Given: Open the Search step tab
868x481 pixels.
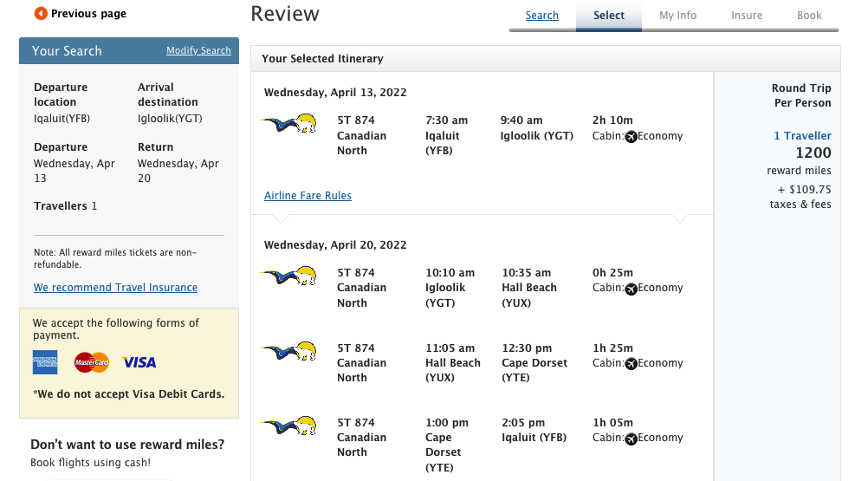Looking at the screenshot, I should tap(542, 16).
